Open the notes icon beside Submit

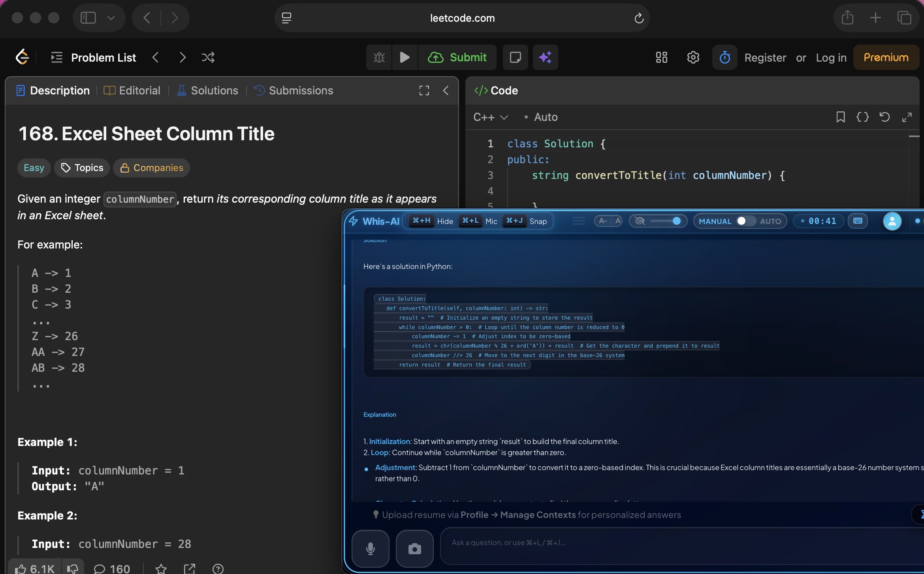coord(515,57)
